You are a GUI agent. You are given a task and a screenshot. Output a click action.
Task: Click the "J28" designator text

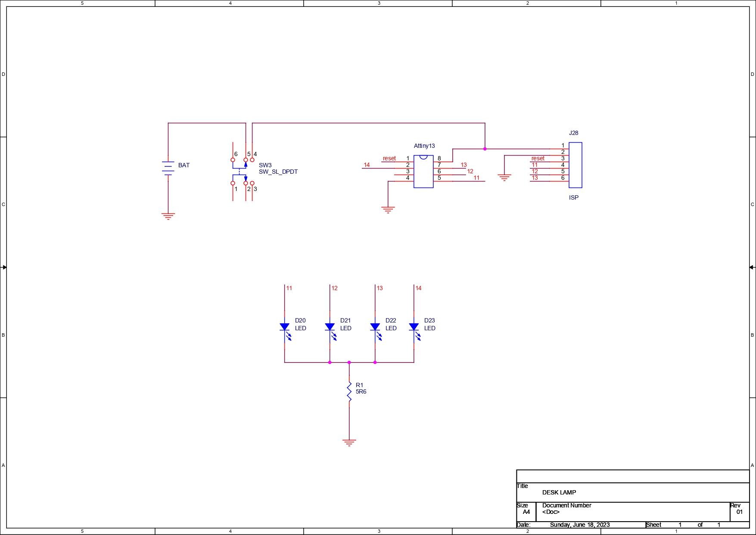coord(574,133)
